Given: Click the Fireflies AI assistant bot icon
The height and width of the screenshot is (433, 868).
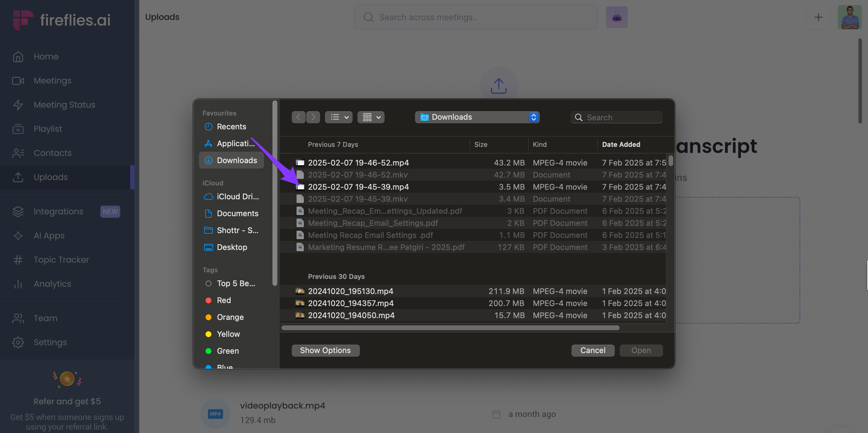Looking at the screenshot, I should [616, 17].
